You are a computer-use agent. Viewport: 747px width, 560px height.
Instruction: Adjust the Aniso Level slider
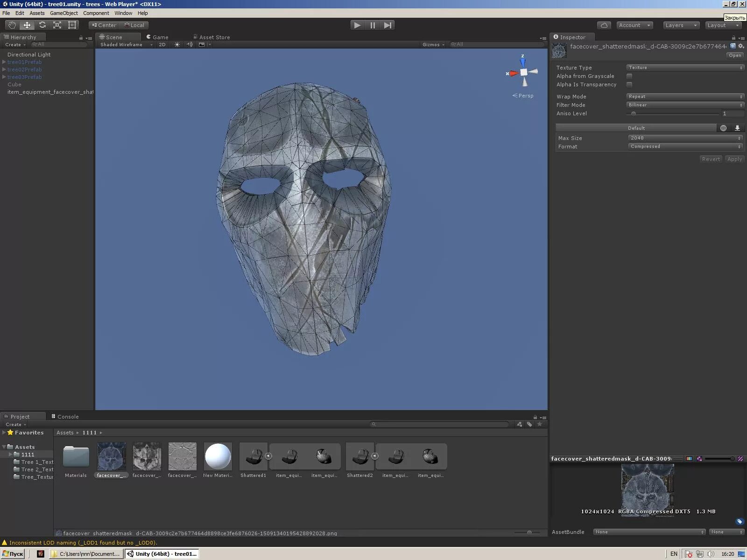tap(634, 113)
